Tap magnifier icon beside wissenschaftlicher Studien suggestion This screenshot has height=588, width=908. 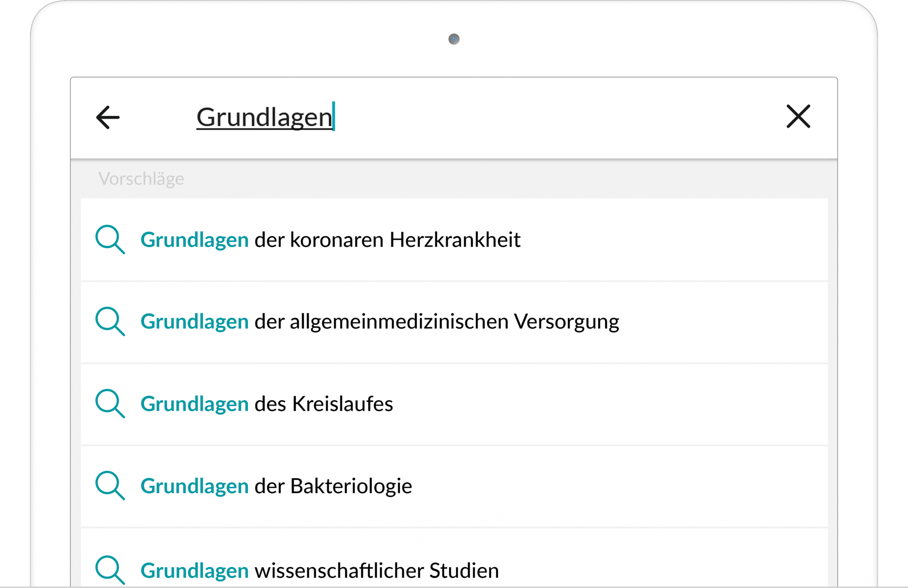click(x=110, y=570)
